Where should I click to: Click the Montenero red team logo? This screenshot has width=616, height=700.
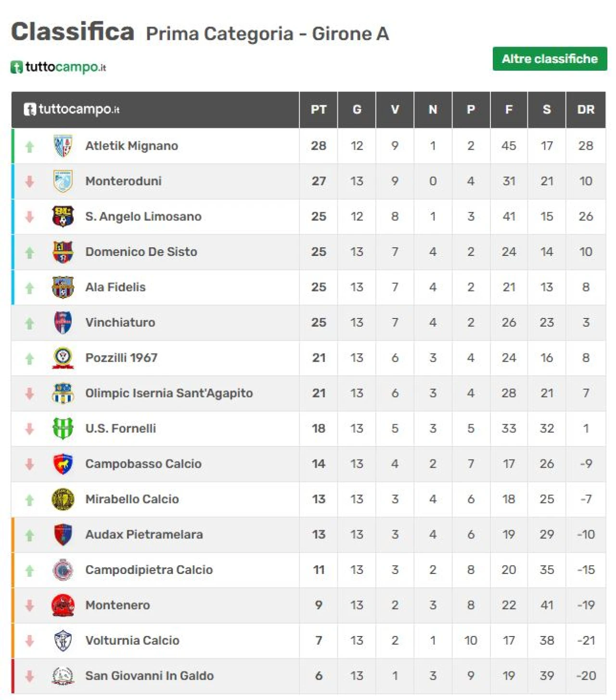63,605
